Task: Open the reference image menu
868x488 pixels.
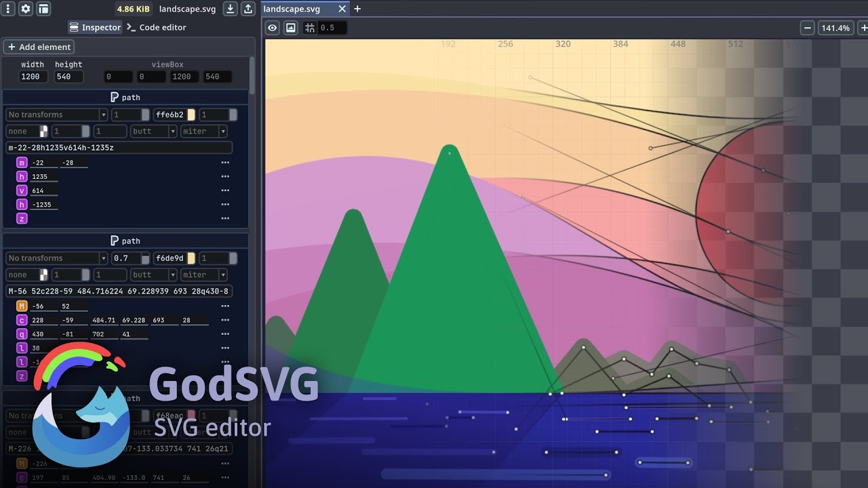Action: [291, 28]
